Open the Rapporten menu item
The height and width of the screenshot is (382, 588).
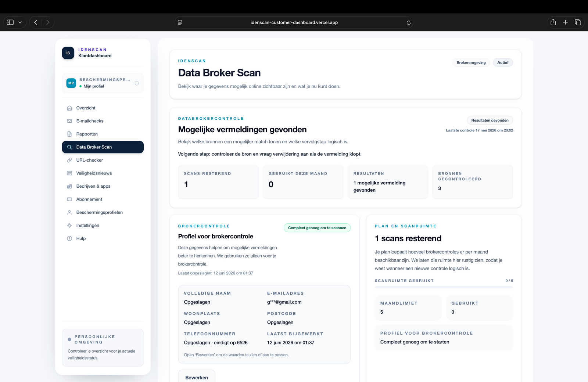pyautogui.click(x=103, y=134)
